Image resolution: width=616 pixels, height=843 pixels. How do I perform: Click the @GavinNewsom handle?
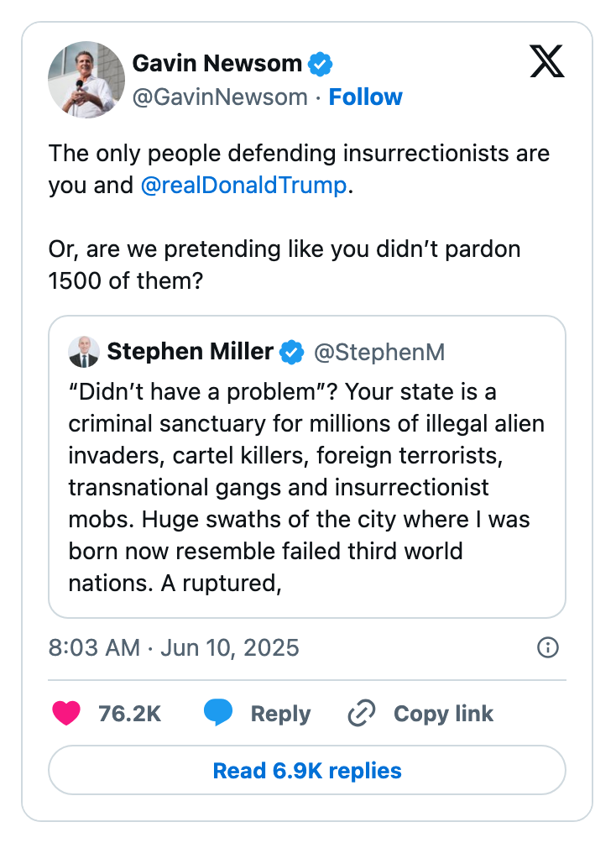[x=220, y=97]
